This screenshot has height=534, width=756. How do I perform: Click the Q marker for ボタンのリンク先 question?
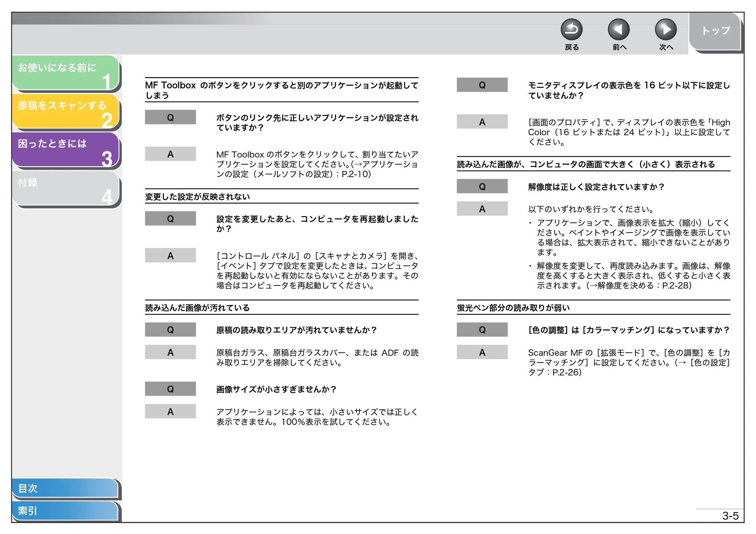coord(170,117)
